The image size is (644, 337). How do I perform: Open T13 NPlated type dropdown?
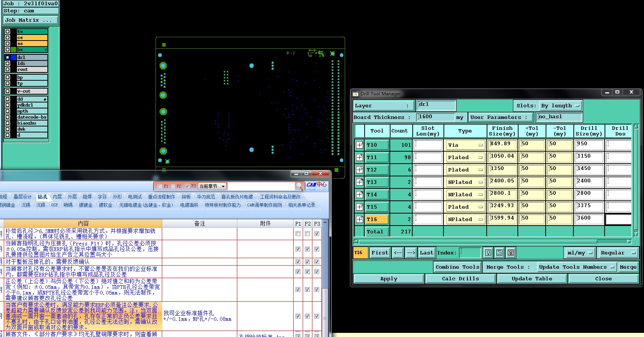tap(465, 182)
